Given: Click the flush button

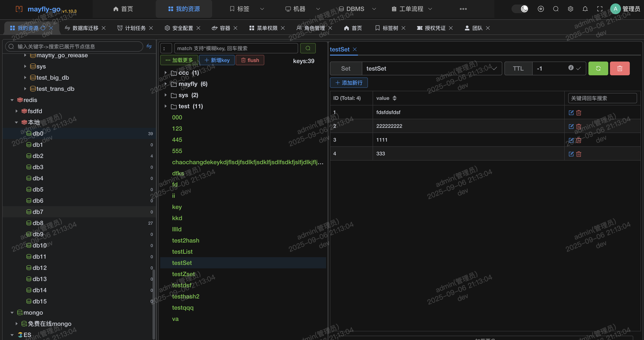Looking at the screenshot, I should click(250, 60).
